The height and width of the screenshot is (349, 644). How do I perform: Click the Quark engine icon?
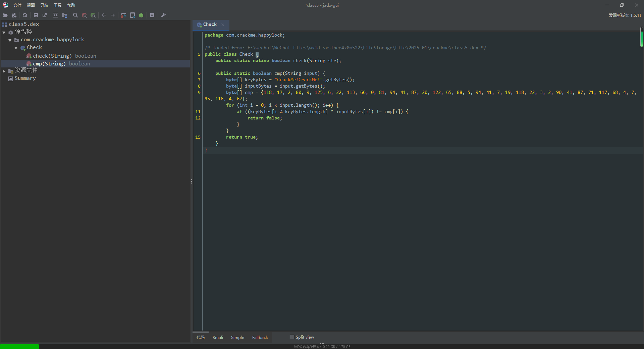[132, 15]
